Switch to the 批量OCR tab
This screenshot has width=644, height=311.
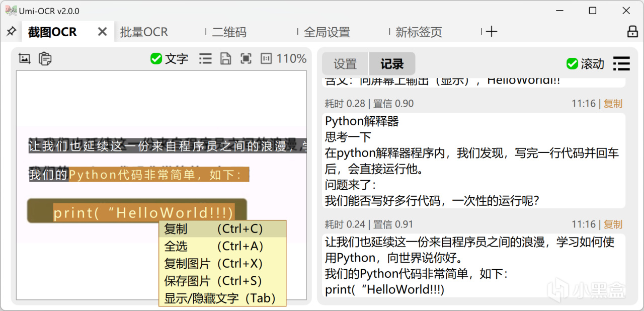[x=144, y=32]
